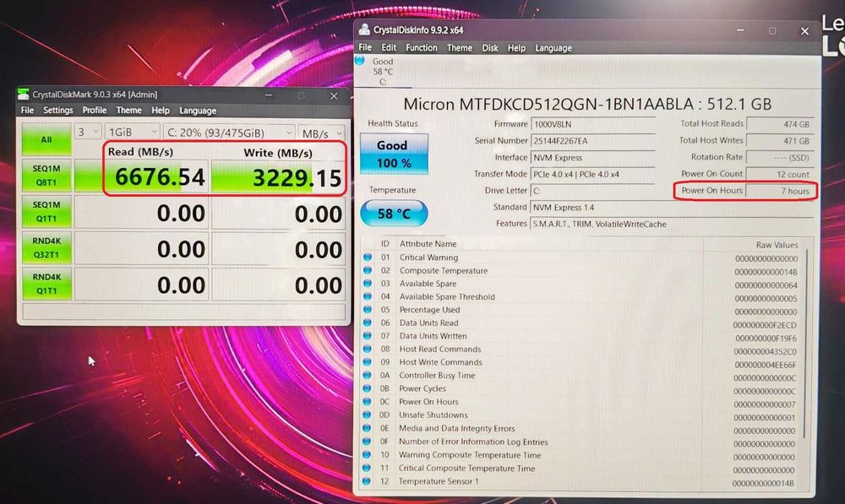
Task: Click the Serial Number field
Action: tap(593, 140)
